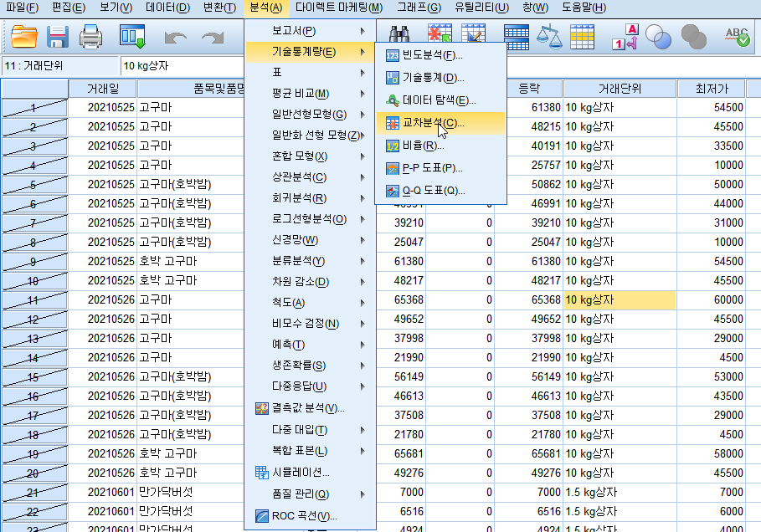Viewport: 761px width, 532px height.
Task: Click the Show all variables gray circles icon
Action: pos(693,37)
